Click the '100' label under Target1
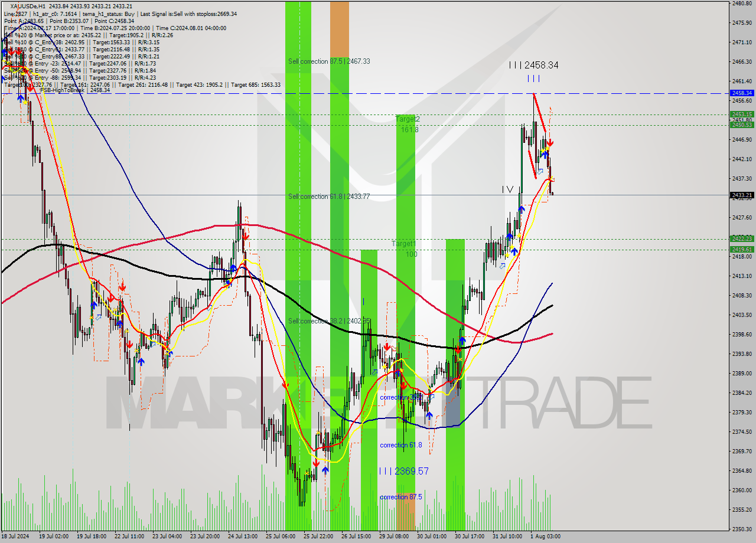The height and width of the screenshot is (543, 756). [x=411, y=254]
